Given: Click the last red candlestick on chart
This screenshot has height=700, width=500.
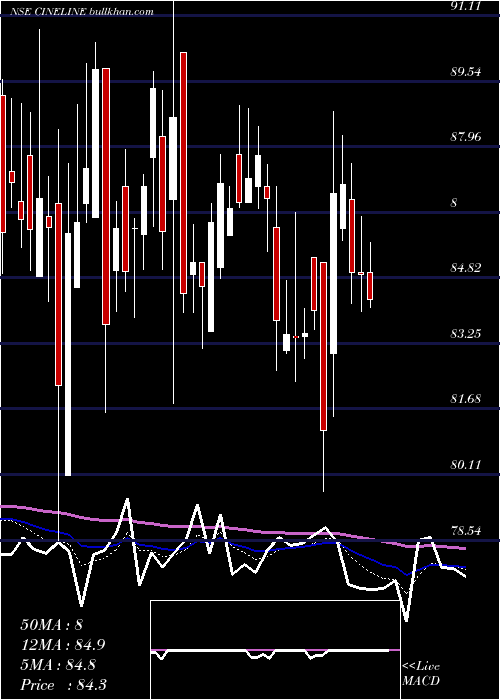Looking at the screenshot, I should (x=370, y=286).
